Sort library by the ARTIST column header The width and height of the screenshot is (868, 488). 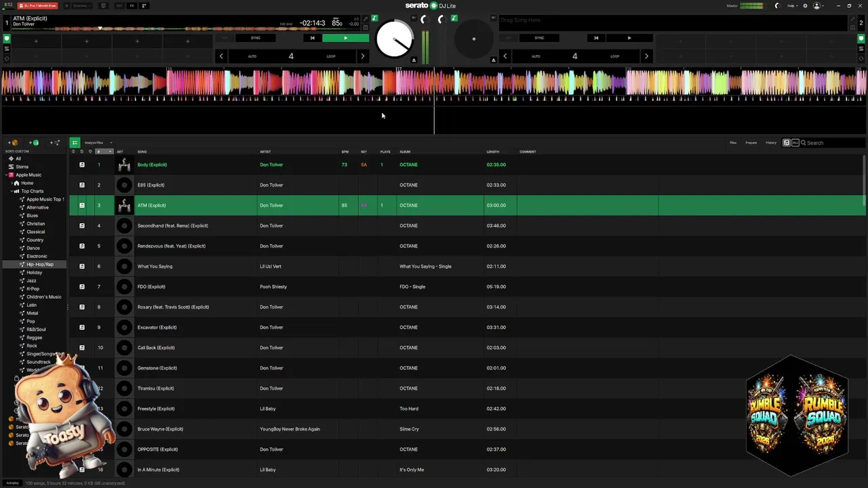pos(265,152)
